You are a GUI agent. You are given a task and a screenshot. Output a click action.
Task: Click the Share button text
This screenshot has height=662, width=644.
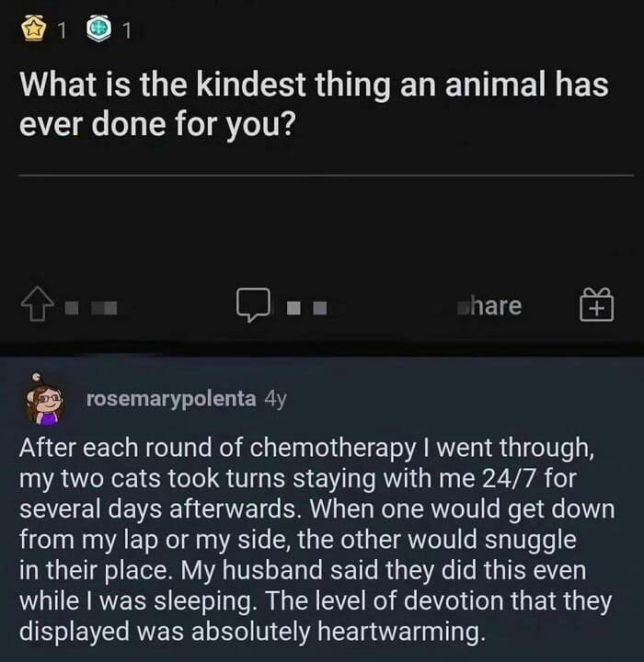[495, 305]
